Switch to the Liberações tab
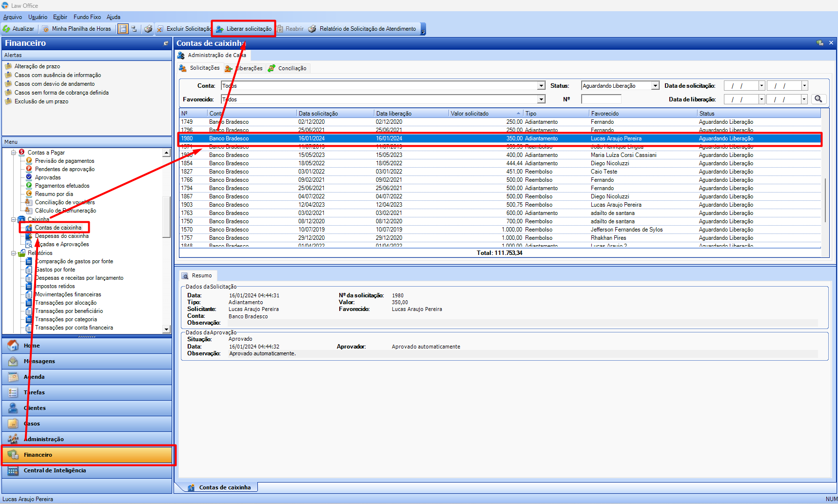The width and height of the screenshot is (838, 504). point(244,68)
